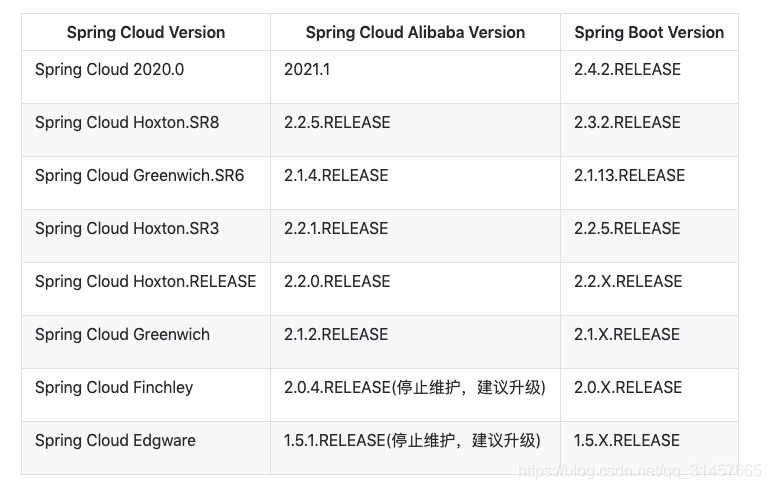Select the Spring Cloud Hoxton.SR8 cell
Screen dimensions: 771x489
point(127,123)
